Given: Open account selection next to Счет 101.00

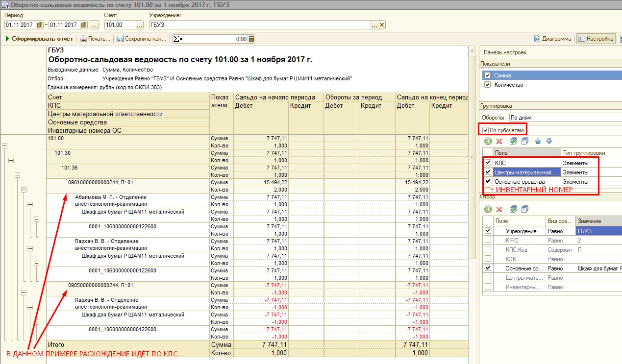Looking at the screenshot, I should tap(140, 25).
